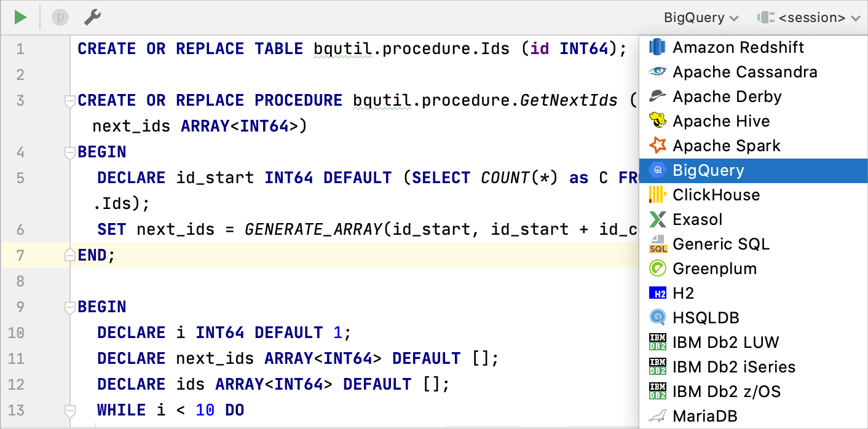This screenshot has height=429, width=868.
Task: Click the Generic SQL icon
Action: pyautogui.click(x=658, y=244)
